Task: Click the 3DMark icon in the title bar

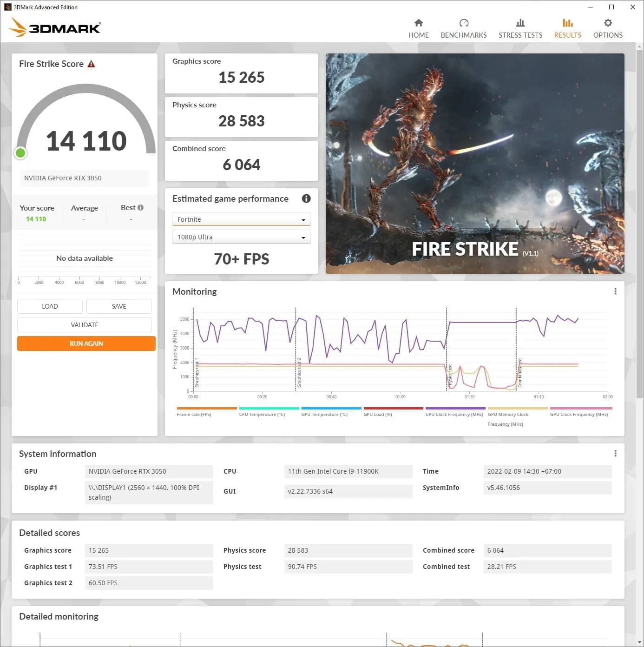Action: [x=7, y=7]
